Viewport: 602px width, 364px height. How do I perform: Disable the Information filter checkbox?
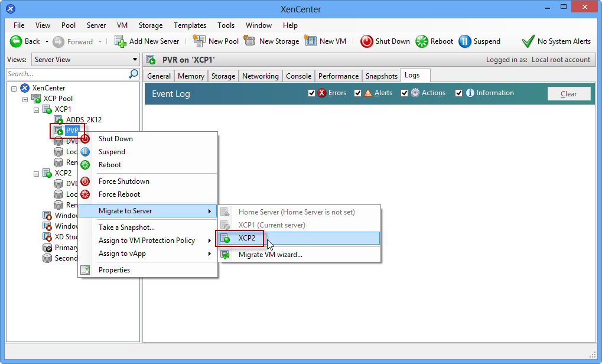pos(458,93)
